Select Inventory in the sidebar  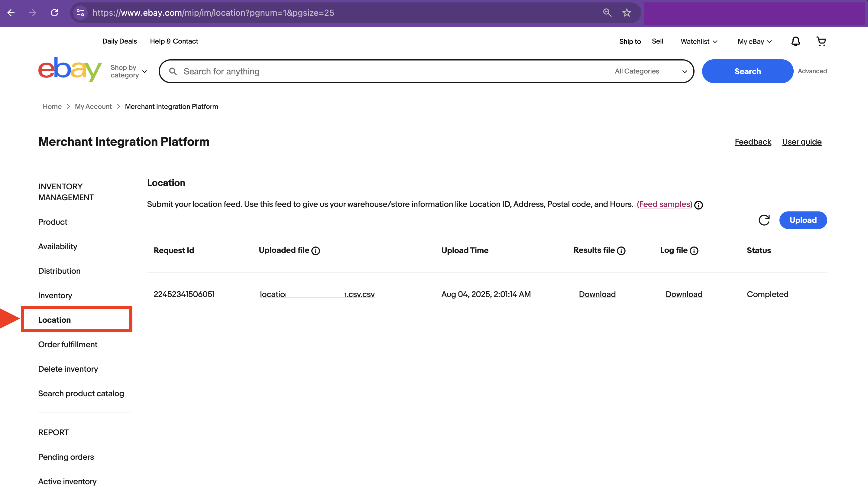[55, 295]
